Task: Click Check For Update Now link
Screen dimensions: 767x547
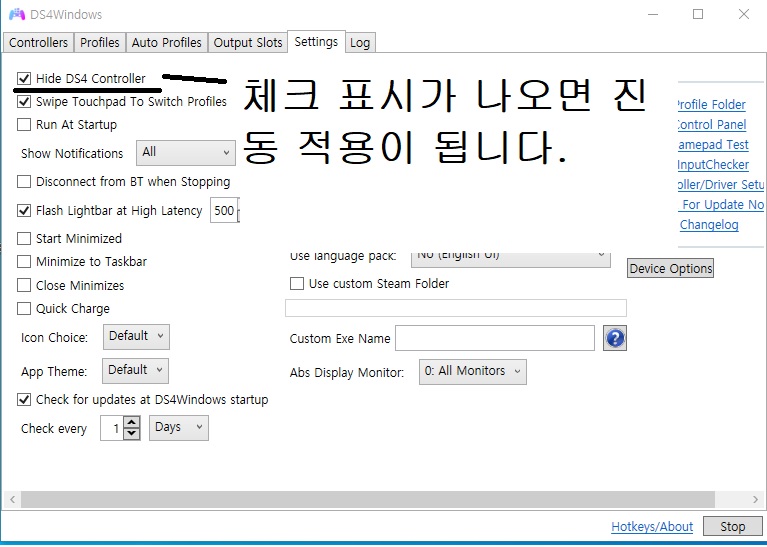Action: [x=721, y=205]
